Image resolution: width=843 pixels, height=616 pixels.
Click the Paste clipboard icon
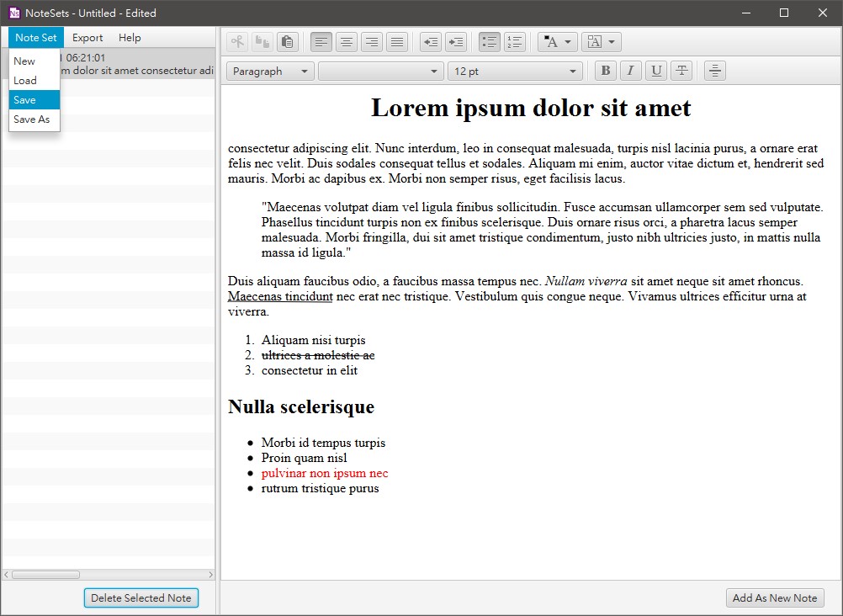pyautogui.click(x=288, y=42)
